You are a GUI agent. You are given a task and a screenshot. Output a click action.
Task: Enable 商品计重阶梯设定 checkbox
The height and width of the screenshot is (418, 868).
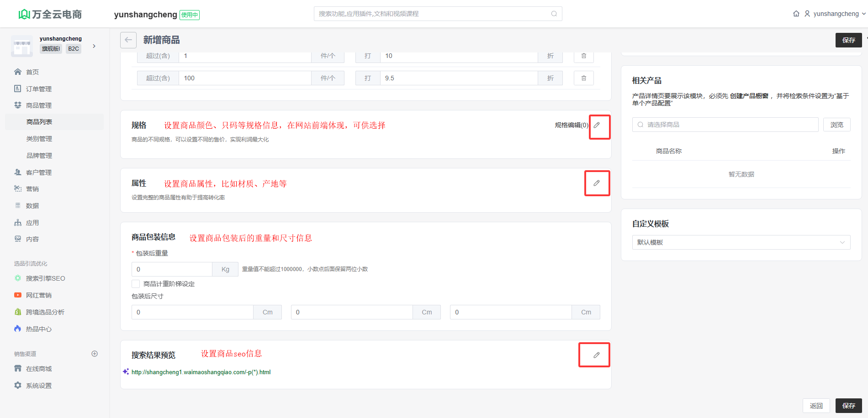tap(136, 284)
